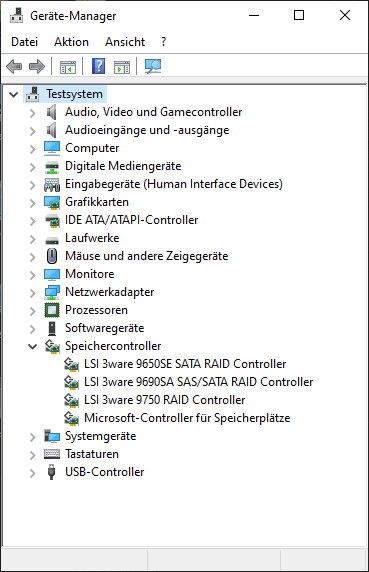The height and width of the screenshot is (572, 369).
Task: Click the Forward arrow toolbar icon
Action: pyautogui.click(x=37, y=66)
